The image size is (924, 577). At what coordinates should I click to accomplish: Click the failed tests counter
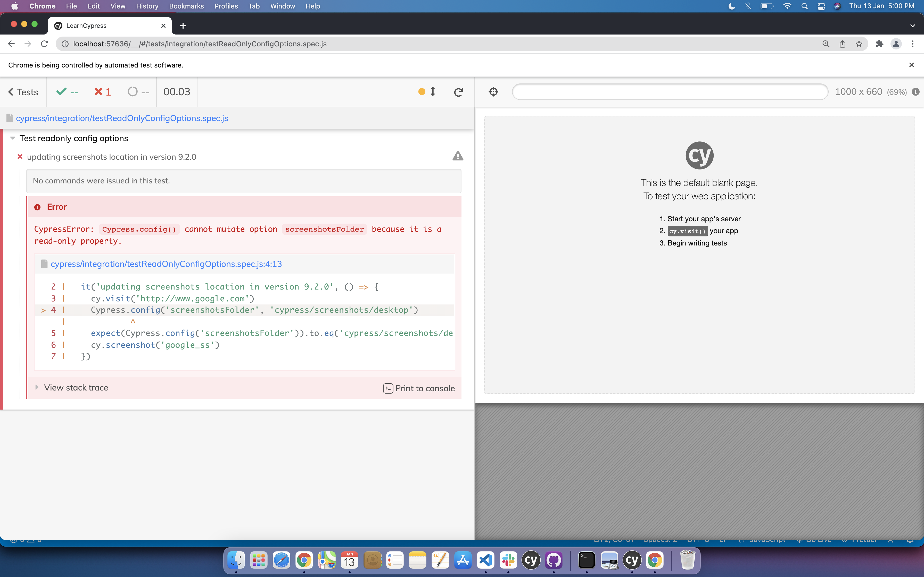point(102,92)
